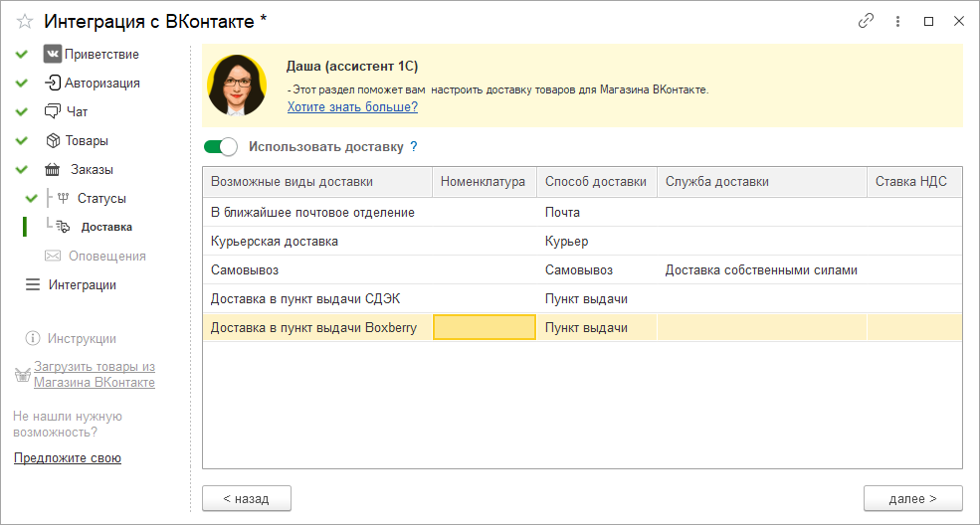Click the Служба доставки column header

pos(762,182)
